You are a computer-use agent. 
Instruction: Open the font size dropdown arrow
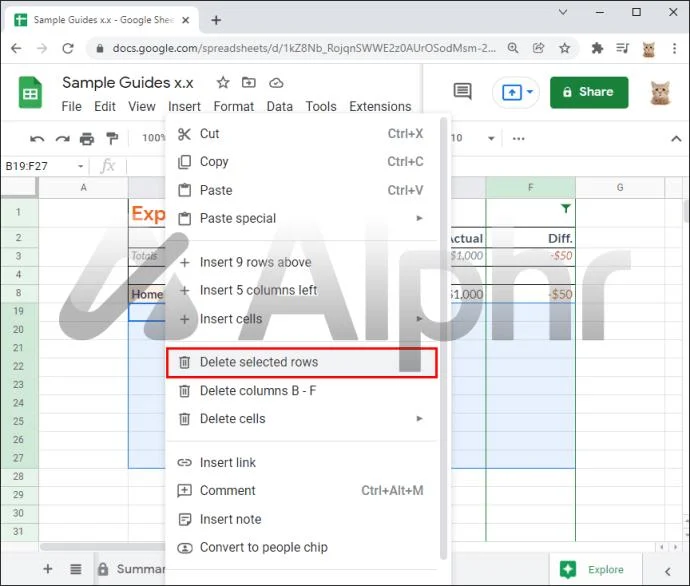pyautogui.click(x=491, y=139)
